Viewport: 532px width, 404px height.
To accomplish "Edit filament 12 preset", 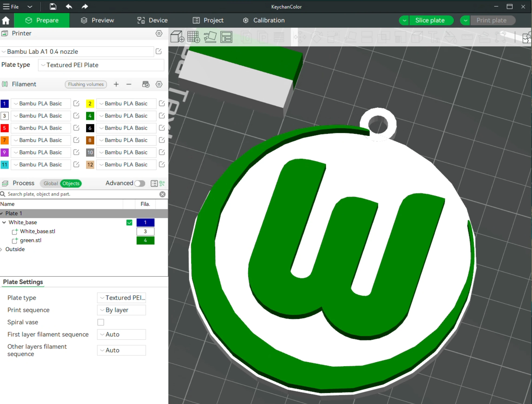I will tap(162, 164).
